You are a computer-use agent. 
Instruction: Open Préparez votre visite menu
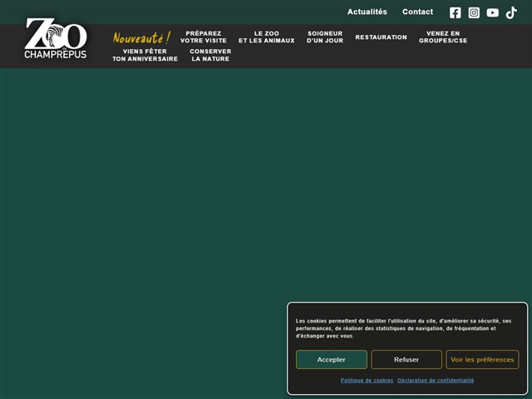tap(204, 37)
